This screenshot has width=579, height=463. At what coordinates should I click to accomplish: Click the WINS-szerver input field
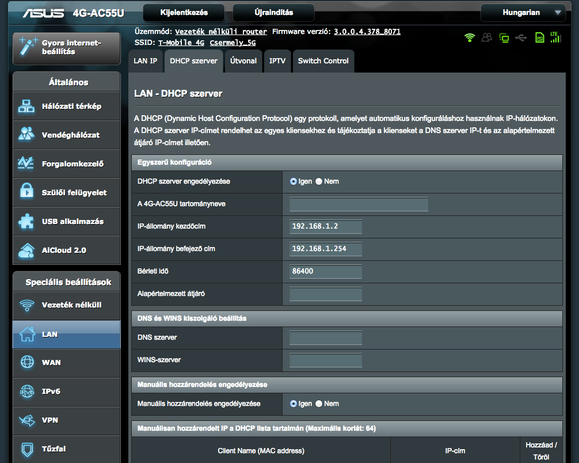click(x=325, y=360)
